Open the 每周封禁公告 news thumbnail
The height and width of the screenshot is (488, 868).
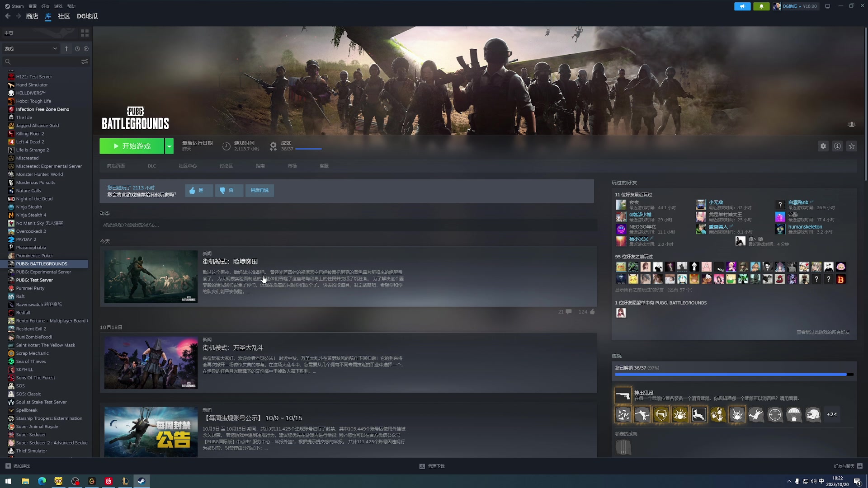[151, 432]
